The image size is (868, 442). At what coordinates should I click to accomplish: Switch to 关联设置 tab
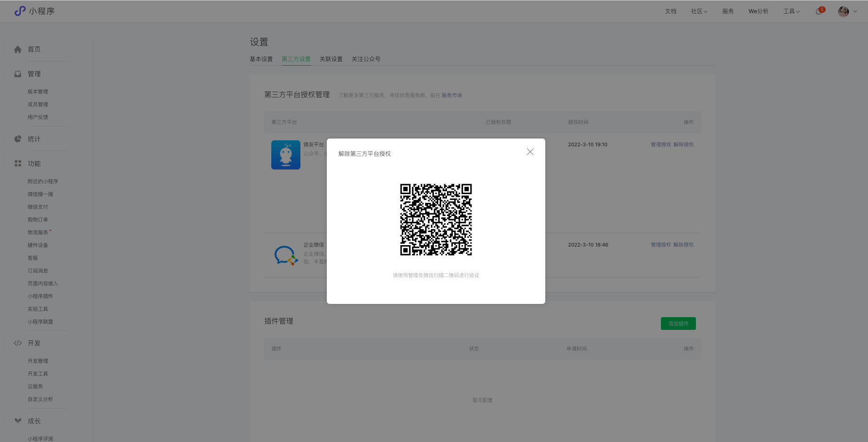331,59
